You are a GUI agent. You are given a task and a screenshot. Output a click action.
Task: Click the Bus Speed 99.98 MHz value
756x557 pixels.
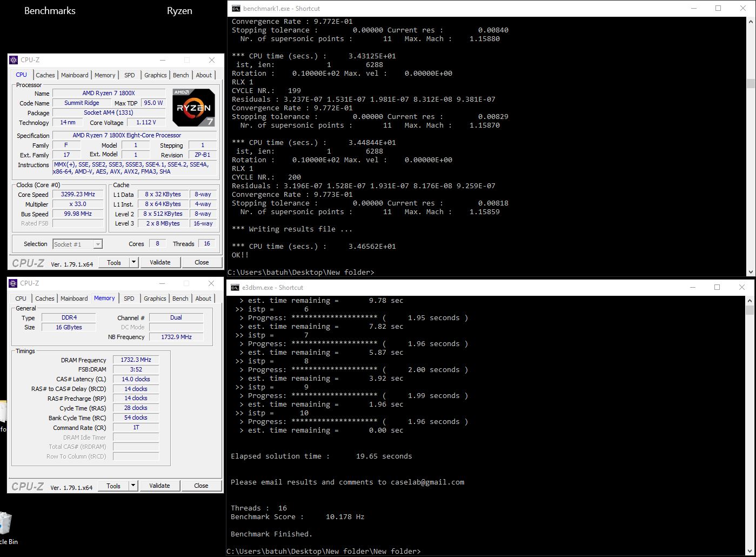tap(78, 214)
